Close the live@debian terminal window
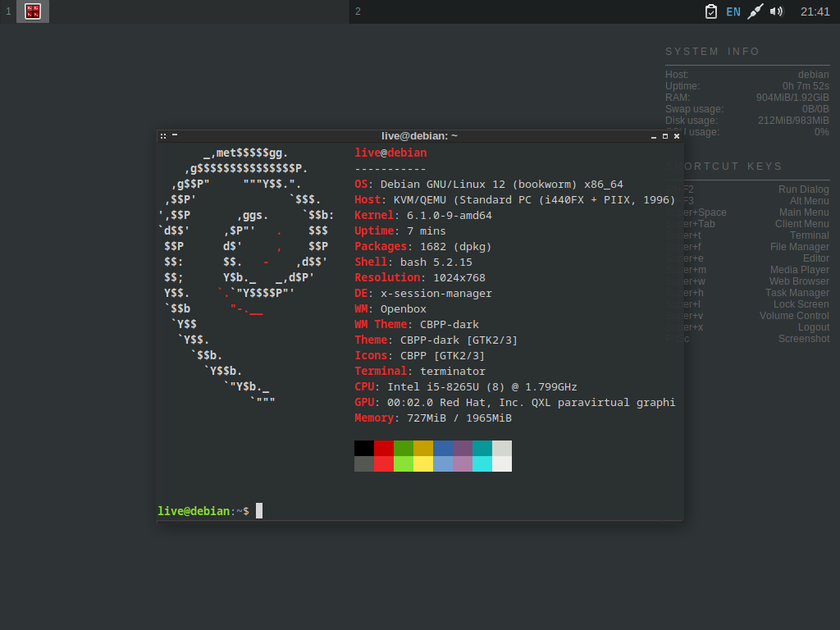The width and height of the screenshot is (840, 630). pyautogui.click(x=677, y=136)
